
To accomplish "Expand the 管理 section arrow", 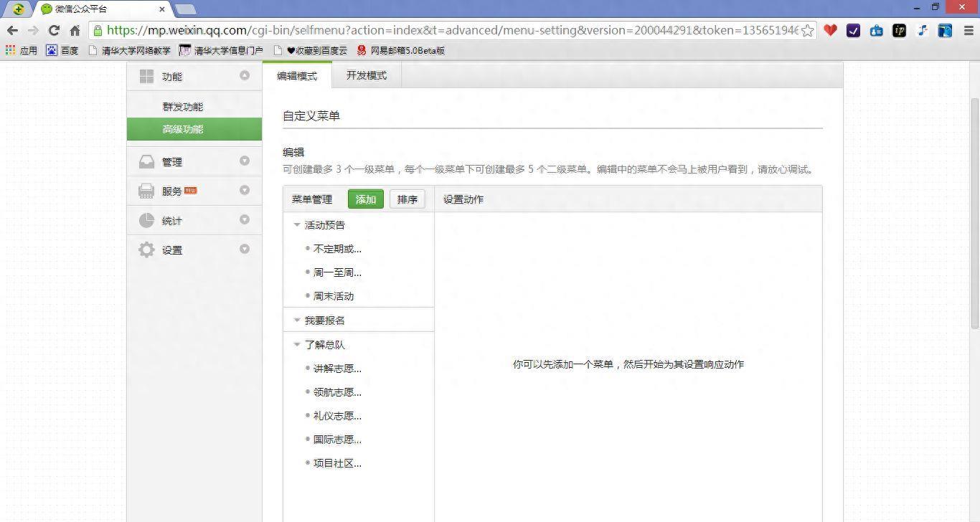I will coord(245,161).
